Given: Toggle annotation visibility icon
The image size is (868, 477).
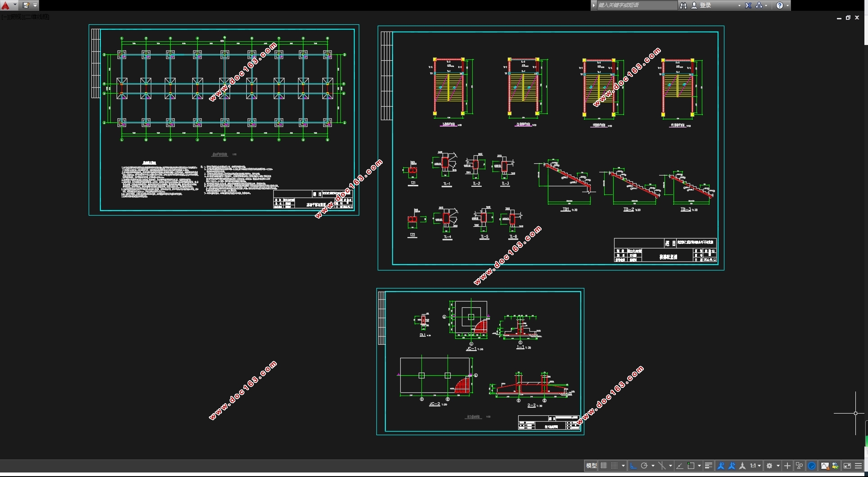Looking at the screenshot, I should coord(721,466).
